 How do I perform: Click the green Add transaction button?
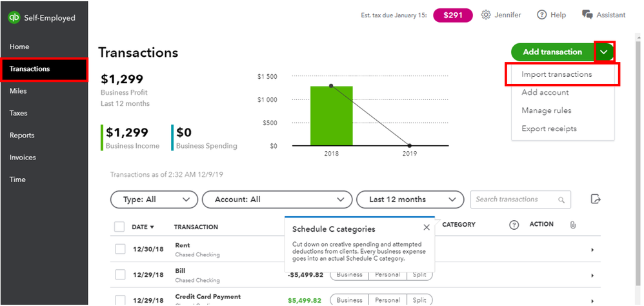click(552, 52)
